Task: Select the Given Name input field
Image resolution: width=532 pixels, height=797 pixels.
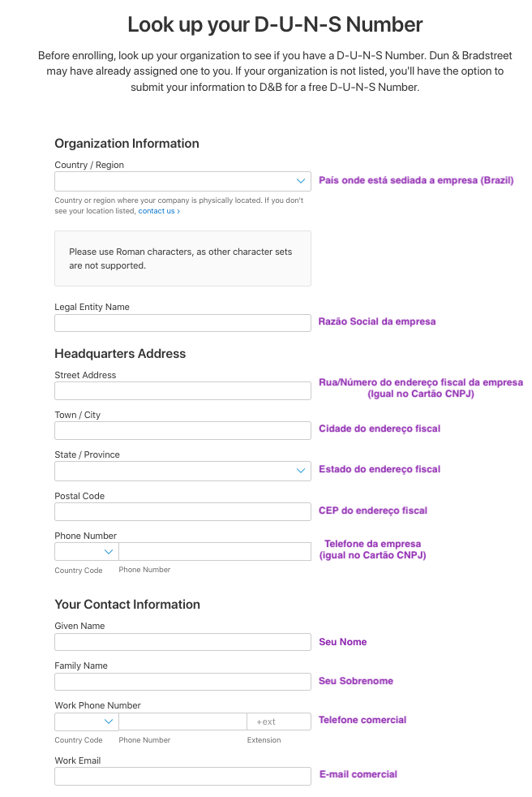Action: click(182, 642)
